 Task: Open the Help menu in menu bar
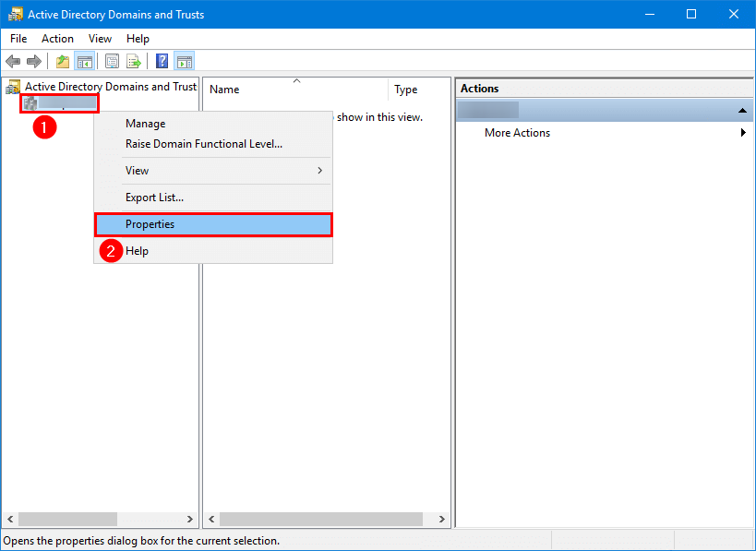point(138,39)
